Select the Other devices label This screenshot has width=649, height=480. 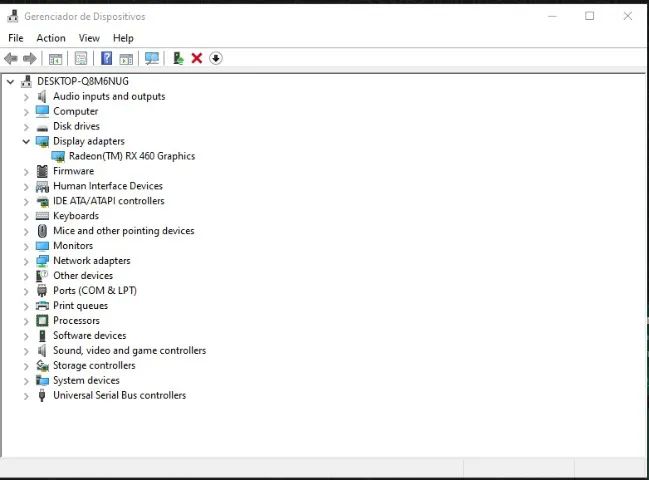(x=83, y=276)
